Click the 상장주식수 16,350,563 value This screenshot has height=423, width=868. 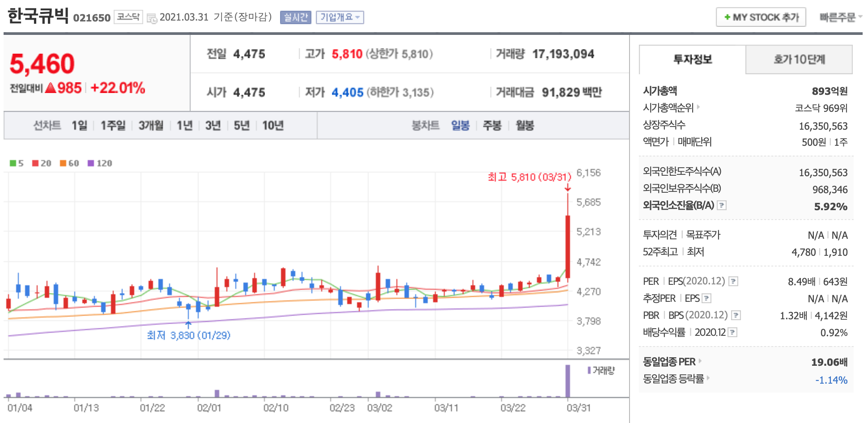[x=823, y=126]
